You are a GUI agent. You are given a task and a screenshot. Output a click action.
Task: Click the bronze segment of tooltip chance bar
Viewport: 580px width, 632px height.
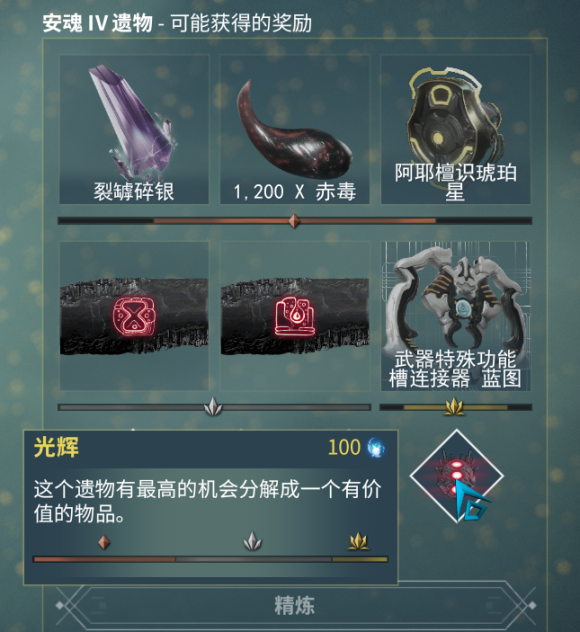point(105,559)
